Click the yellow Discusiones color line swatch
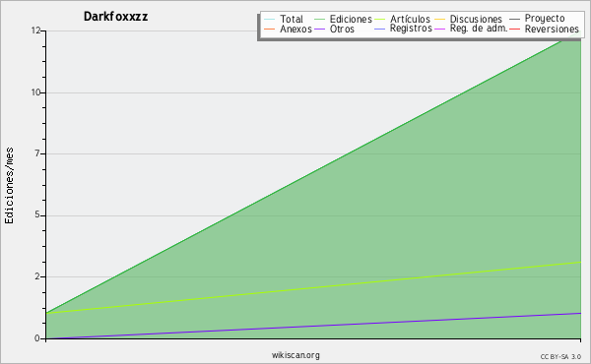This screenshot has height=364, width=591. click(440, 20)
